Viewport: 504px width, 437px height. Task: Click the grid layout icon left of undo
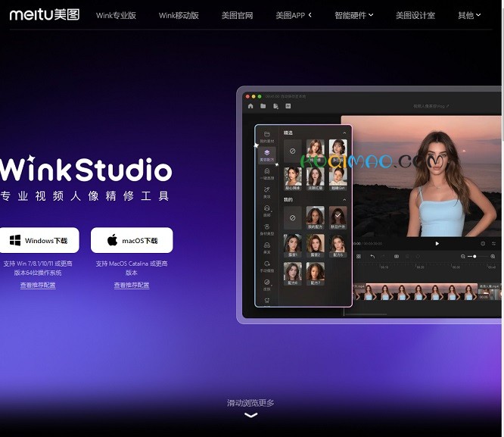[359, 257]
